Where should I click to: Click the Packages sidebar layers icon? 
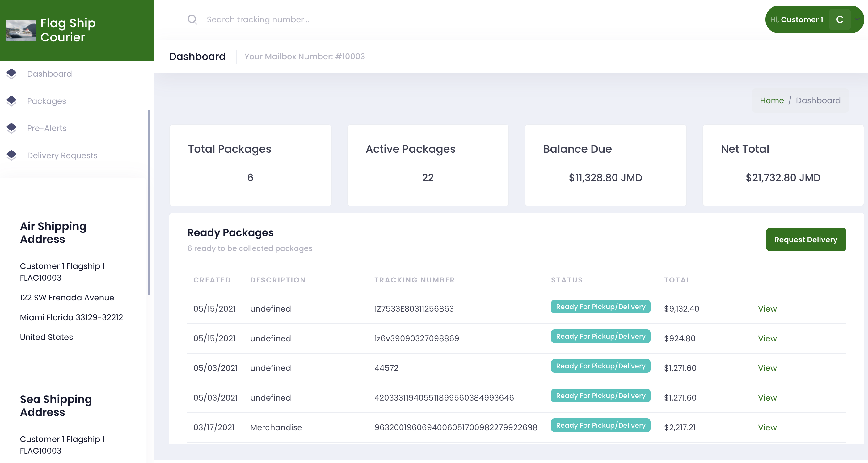(x=11, y=101)
